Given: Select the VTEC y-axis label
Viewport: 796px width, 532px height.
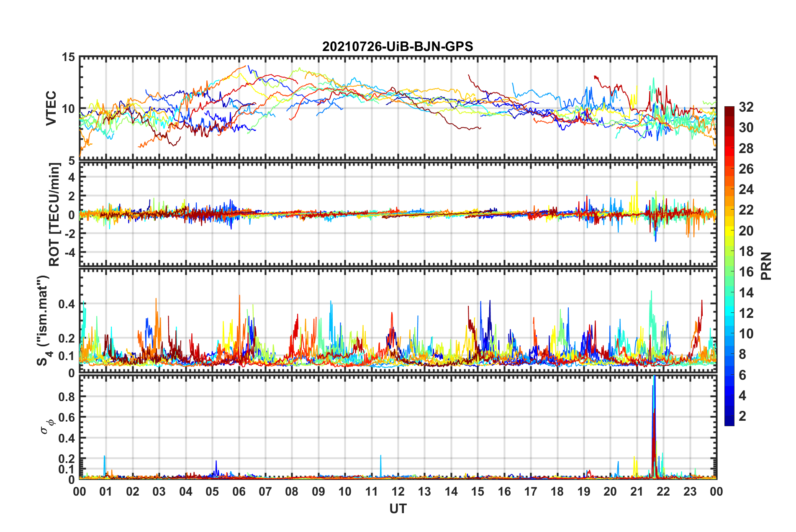Looking at the screenshot, I should point(51,108).
